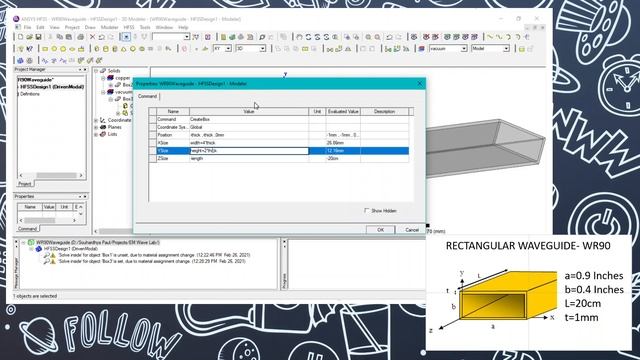Select the copper node in model tree
The width and height of the screenshot is (640, 360).
pyautogui.click(x=122, y=78)
